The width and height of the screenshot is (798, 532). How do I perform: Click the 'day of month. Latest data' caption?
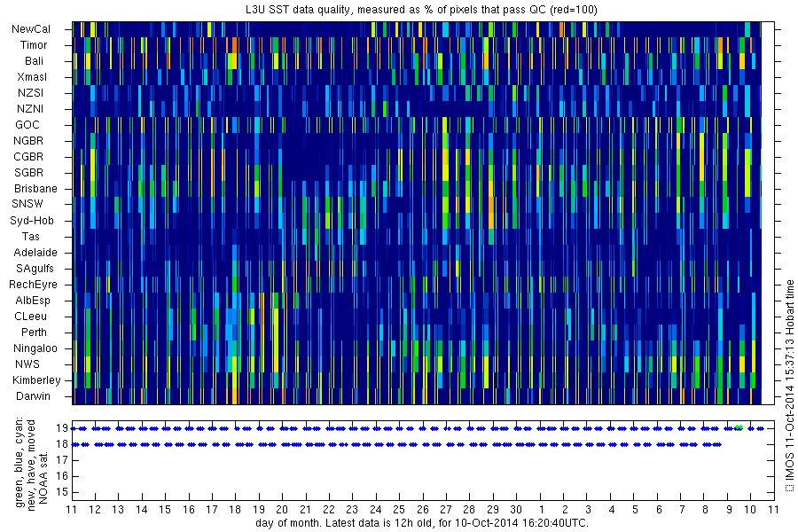click(422, 523)
